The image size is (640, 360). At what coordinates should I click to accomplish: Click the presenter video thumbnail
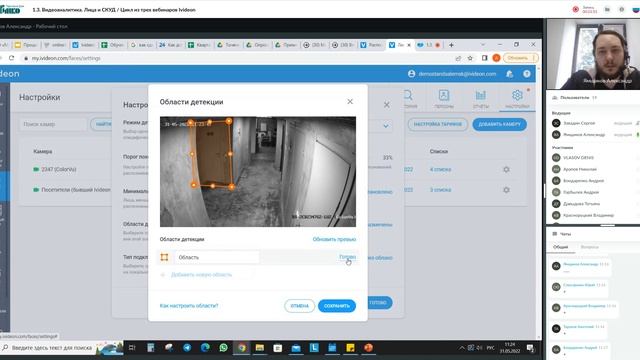point(593,54)
